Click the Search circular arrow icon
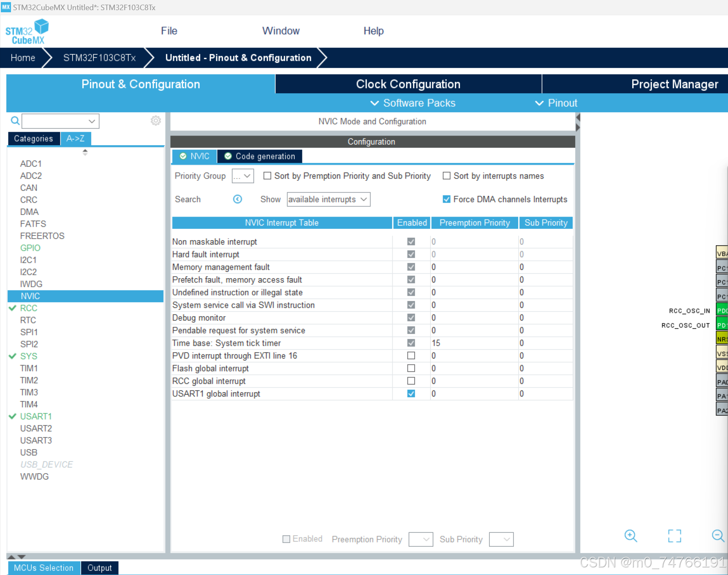The width and height of the screenshot is (728, 575). click(238, 199)
